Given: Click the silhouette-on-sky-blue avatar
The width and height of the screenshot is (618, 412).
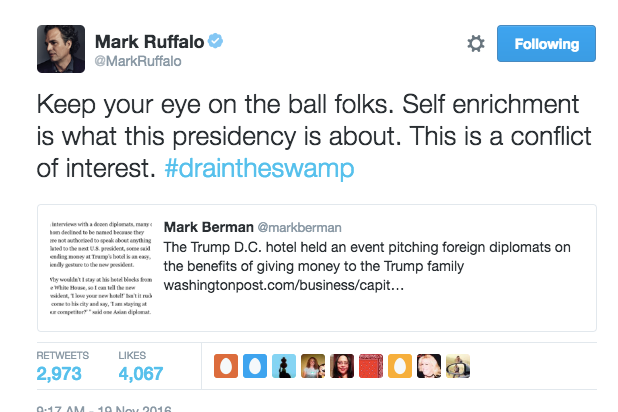Looking at the screenshot, I should click(283, 366).
